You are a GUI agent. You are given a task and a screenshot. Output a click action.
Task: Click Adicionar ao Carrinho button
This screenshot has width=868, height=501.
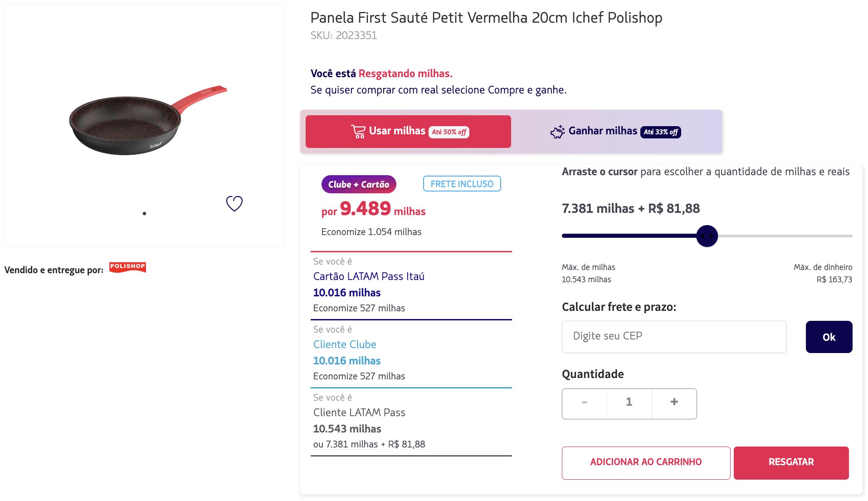(x=646, y=462)
